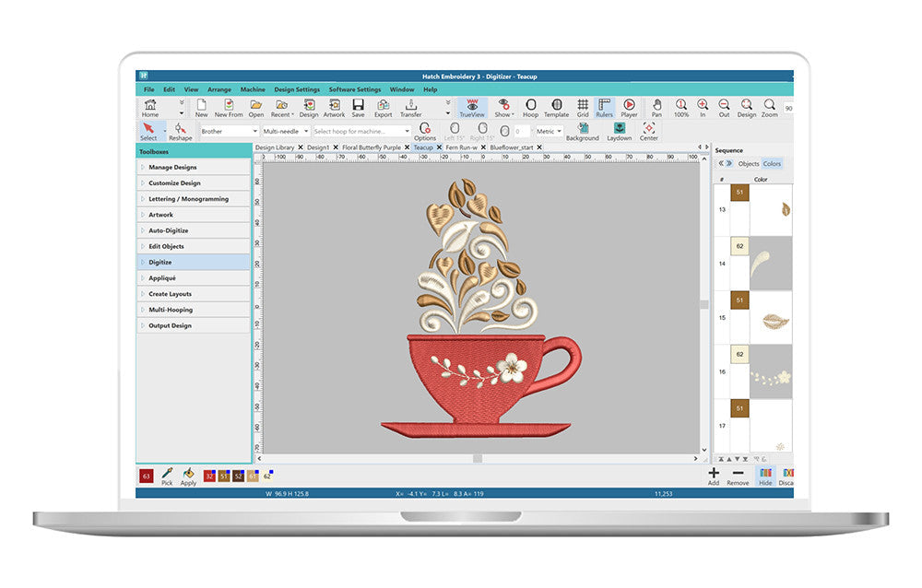Open the Export design icon
The width and height of the screenshot is (922, 588).
[383, 108]
